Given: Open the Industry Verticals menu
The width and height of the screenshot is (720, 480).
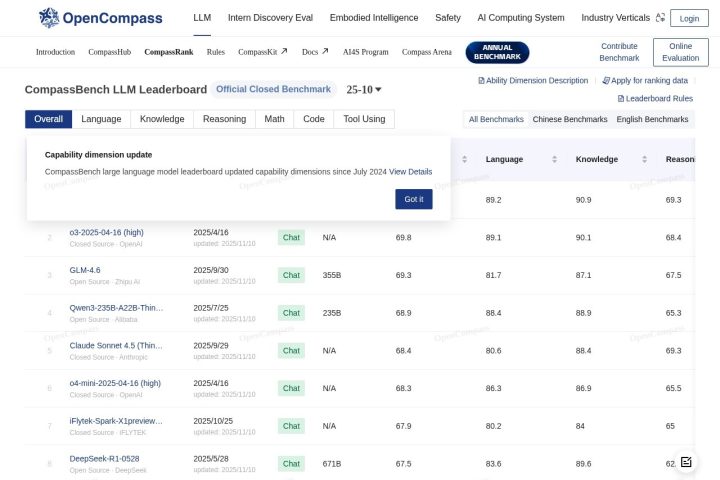Looking at the screenshot, I should [615, 18].
